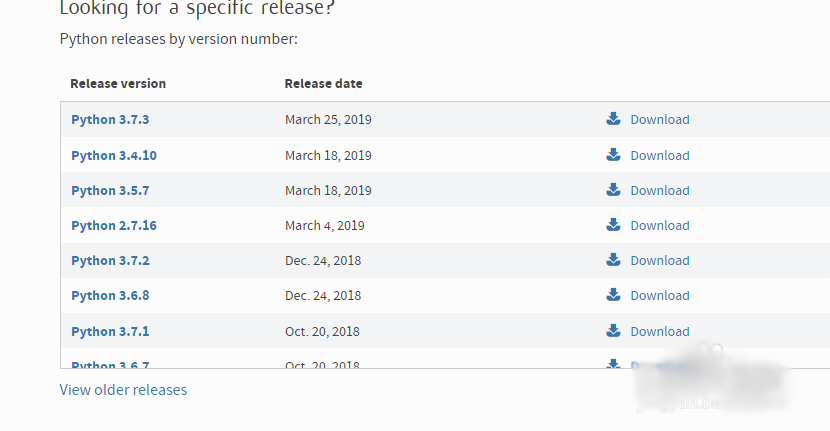Click the Release version column header
Image resolution: width=830 pixels, height=431 pixels.
[118, 84]
